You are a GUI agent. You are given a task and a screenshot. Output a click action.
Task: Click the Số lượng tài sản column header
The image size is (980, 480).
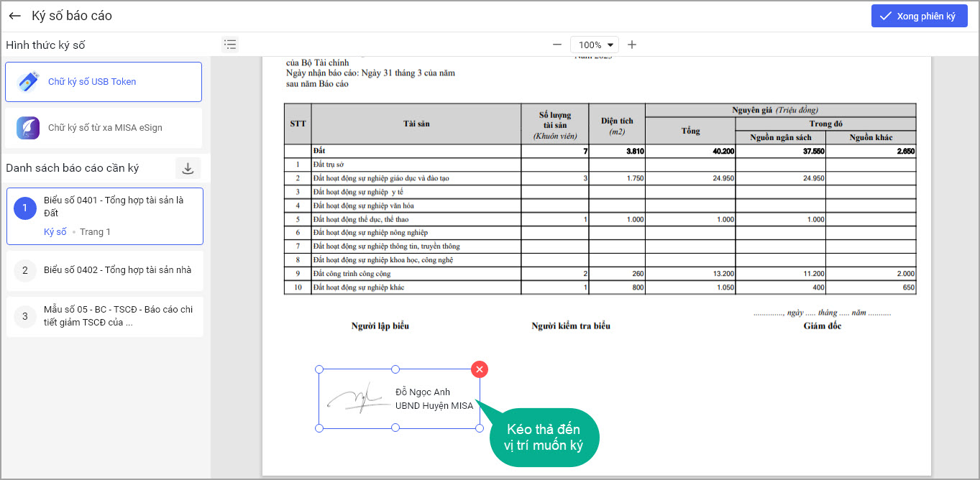(x=555, y=124)
